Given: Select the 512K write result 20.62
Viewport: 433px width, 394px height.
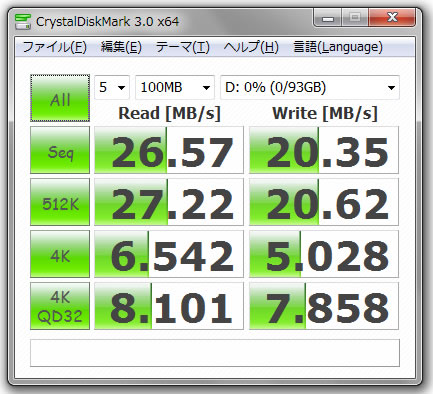Looking at the screenshot, I should (324, 202).
